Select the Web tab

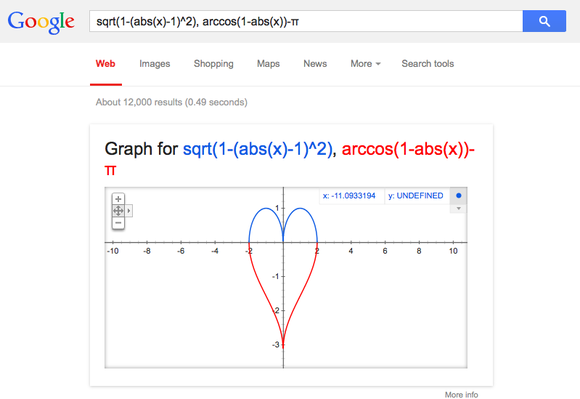pyautogui.click(x=105, y=64)
